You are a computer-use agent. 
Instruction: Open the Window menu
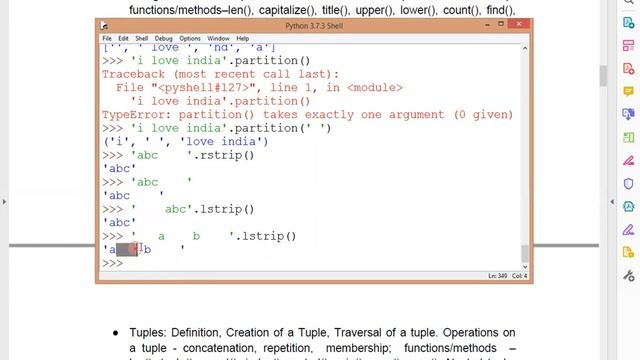218,38
